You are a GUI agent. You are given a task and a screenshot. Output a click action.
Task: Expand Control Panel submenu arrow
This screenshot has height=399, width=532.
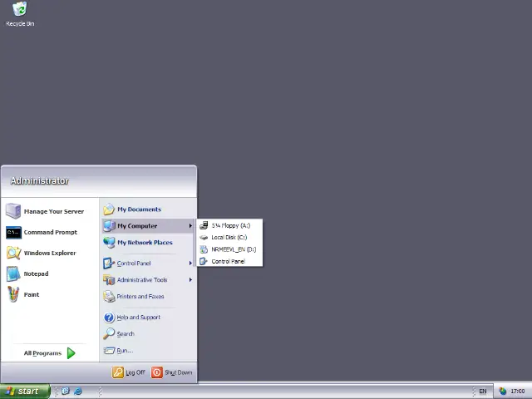190,264
